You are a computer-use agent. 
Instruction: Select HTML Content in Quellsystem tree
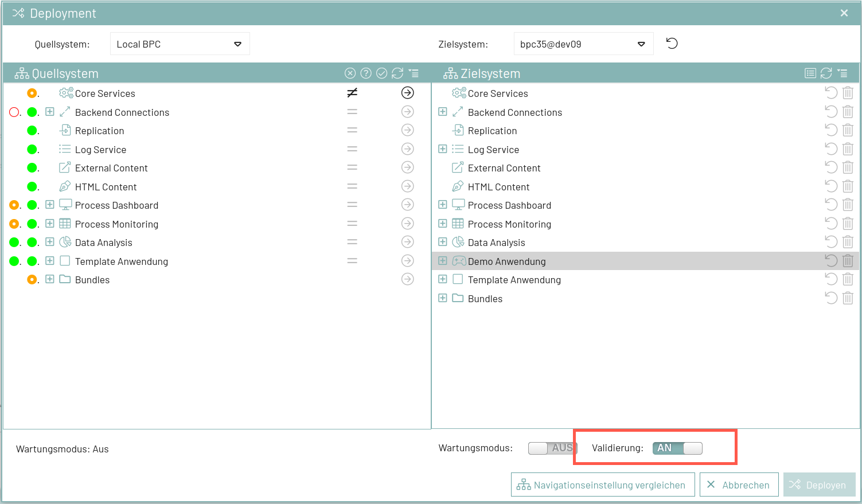(106, 187)
